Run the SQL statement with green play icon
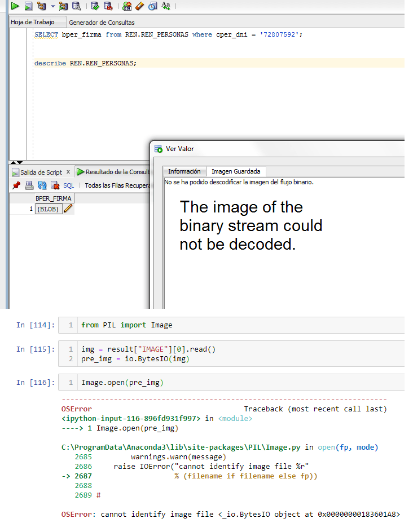The width and height of the screenshot is (413, 532). [x=15, y=6]
